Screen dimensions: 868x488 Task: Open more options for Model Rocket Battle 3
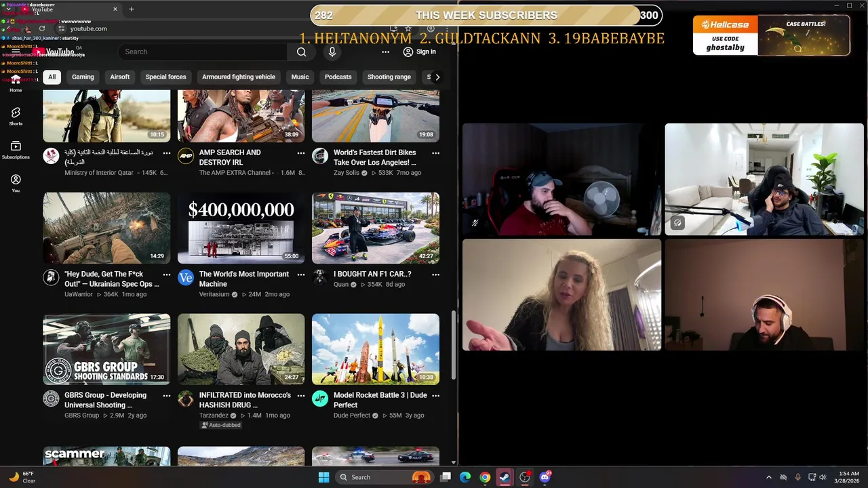(435, 396)
